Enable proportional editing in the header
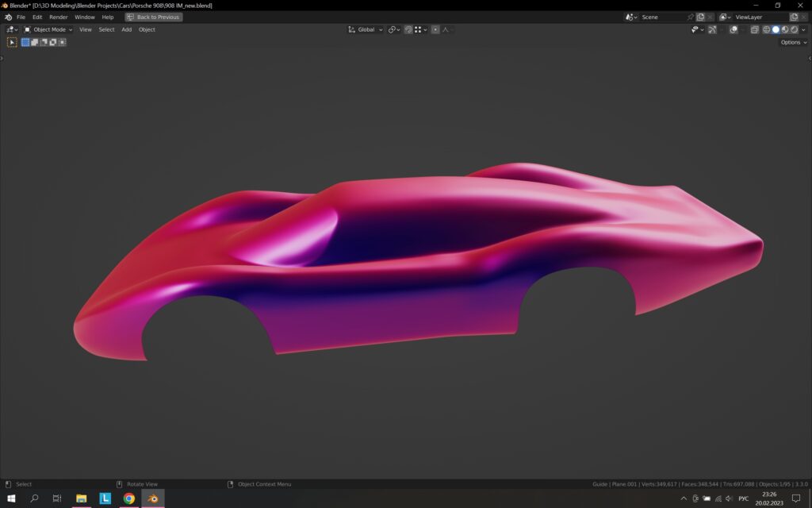The height and width of the screenshot is (508, 812). tap(435, 29)
